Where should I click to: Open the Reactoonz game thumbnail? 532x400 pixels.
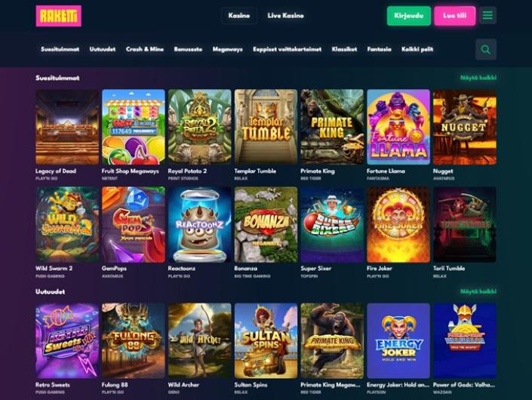click(x=199, y=225)
